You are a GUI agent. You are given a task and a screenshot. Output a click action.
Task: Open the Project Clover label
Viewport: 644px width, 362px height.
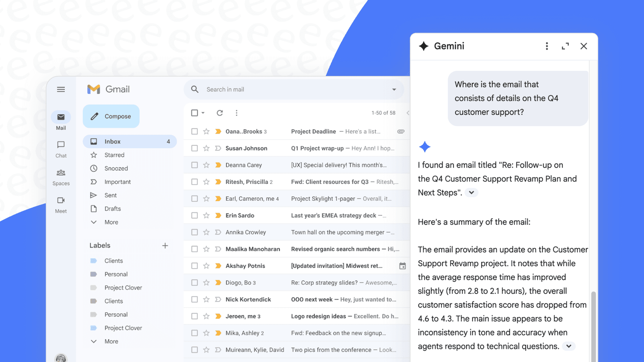pos(123,287)
